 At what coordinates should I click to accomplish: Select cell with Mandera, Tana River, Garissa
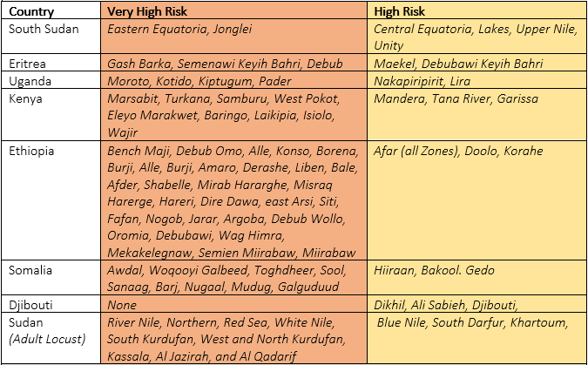[x=476, y=115]
